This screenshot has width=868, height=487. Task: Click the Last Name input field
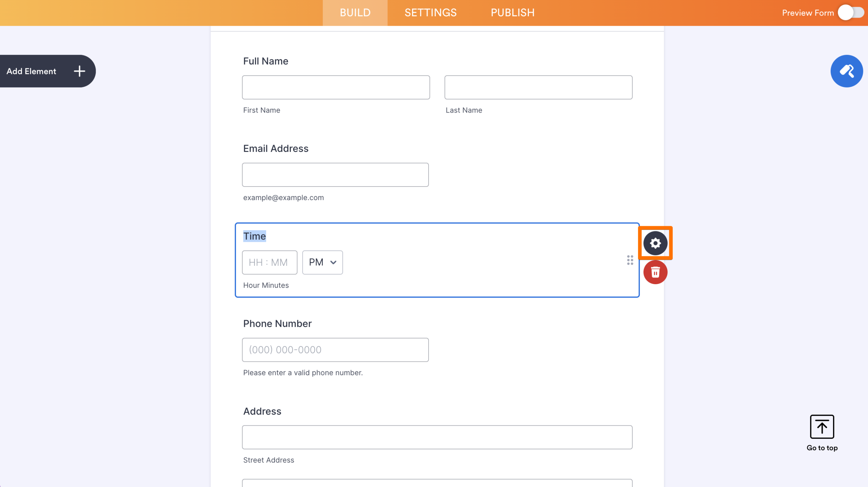538,87
